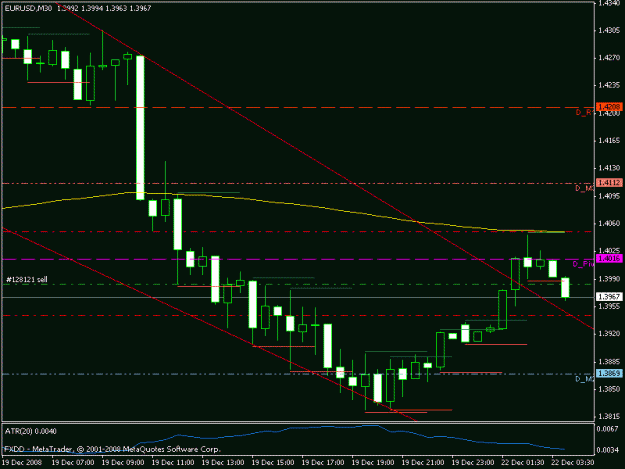Click the 19 Dec 2008 date label
This screenshot has height=469, width=625.
21,463
